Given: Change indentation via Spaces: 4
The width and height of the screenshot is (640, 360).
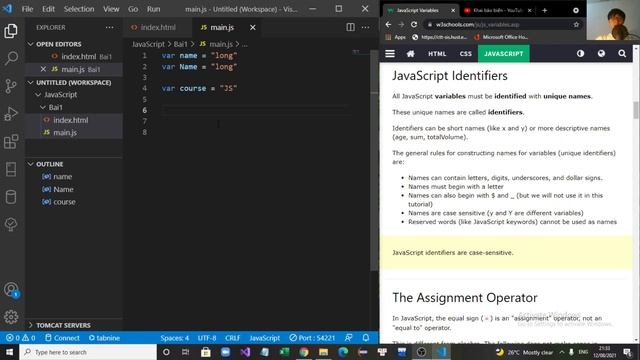Looking at the screenshot, I should coord(175,338).
